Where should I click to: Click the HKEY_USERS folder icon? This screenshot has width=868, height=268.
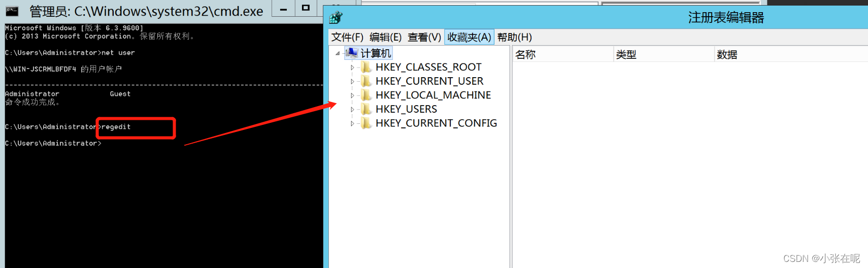(x=366, y=109)
